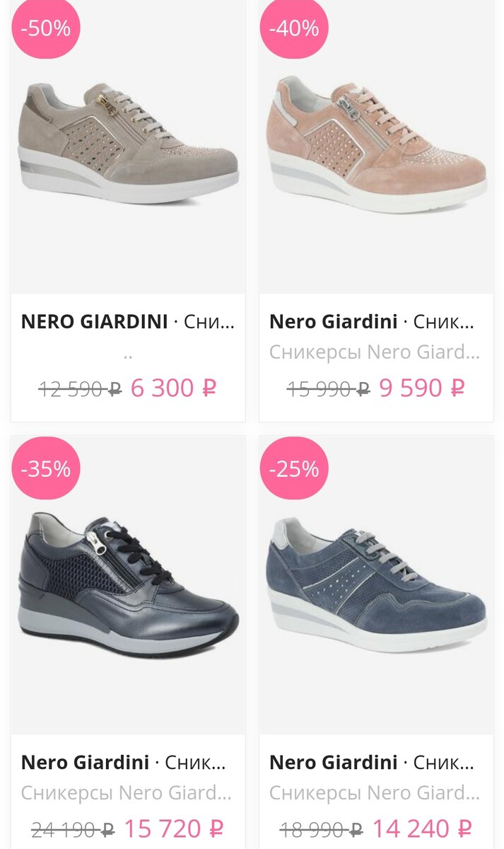This screenshot has height=849, width=504.
Task: Select the 9 590 ₽ sale price
Action: [422, 388]
